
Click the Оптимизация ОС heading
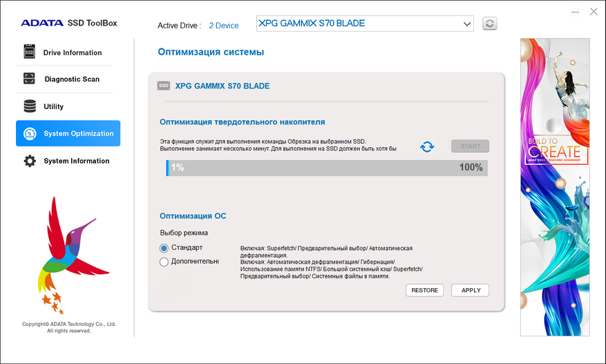tap(193, 216)
